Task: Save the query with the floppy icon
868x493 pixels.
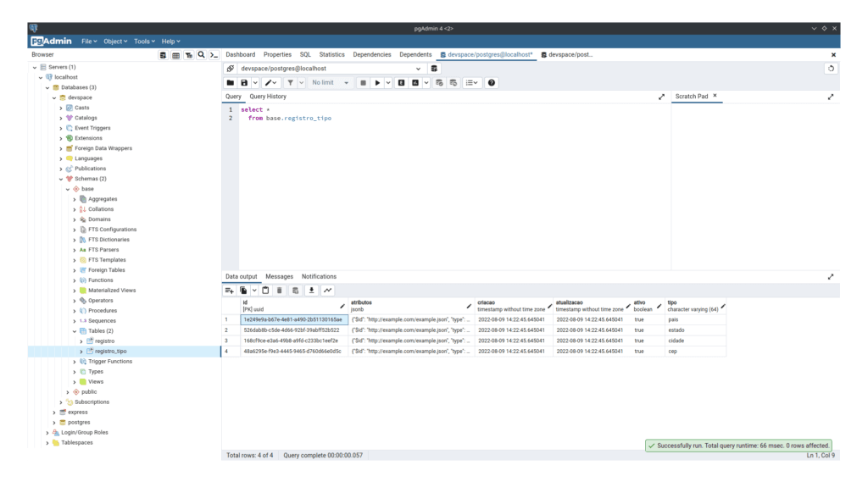Action: click(244, 83)
